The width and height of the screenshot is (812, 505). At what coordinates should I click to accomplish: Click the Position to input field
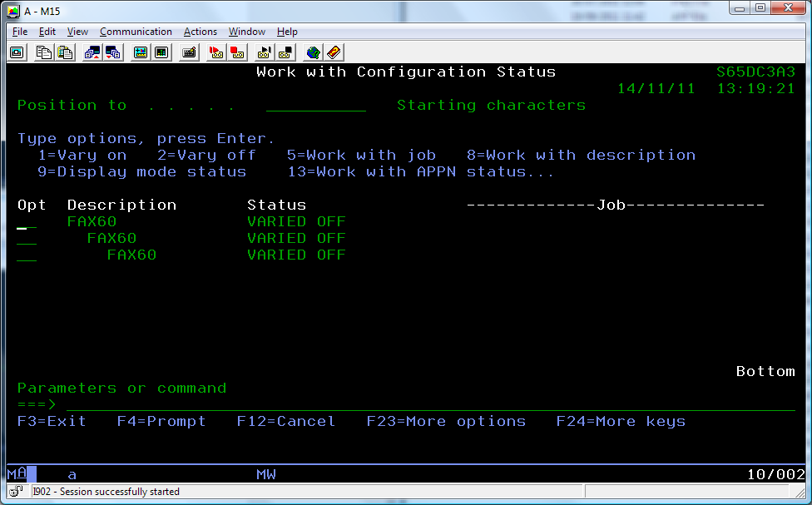316,105
